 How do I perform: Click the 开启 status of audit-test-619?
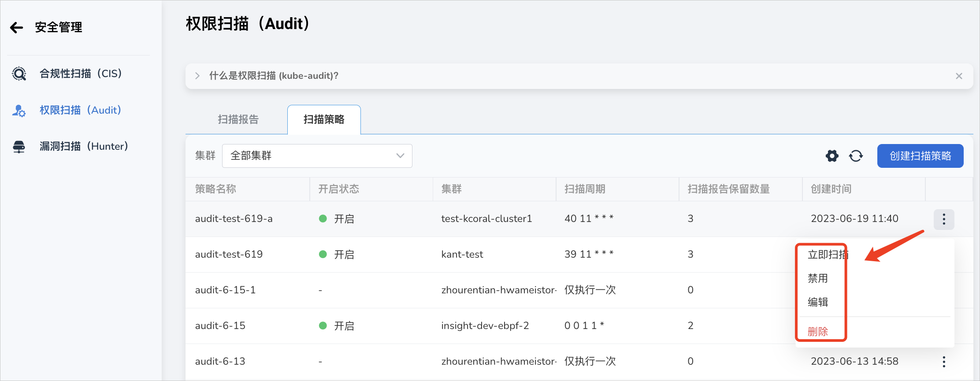pos(337,255)
